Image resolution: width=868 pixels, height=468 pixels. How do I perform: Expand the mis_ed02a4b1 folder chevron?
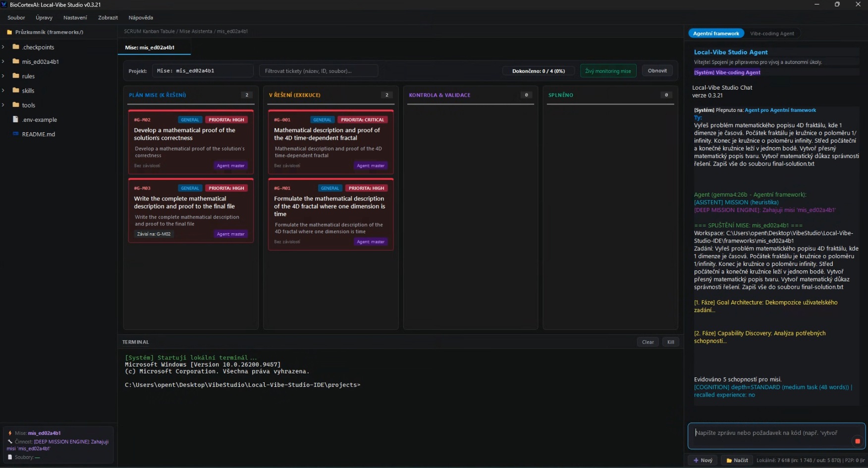click(x=3, y=61)
